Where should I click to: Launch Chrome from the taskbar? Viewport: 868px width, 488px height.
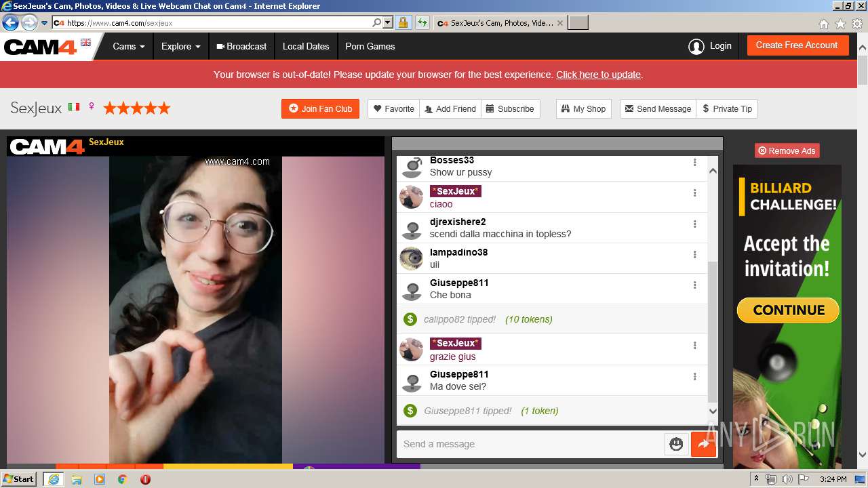click(122, 479)
